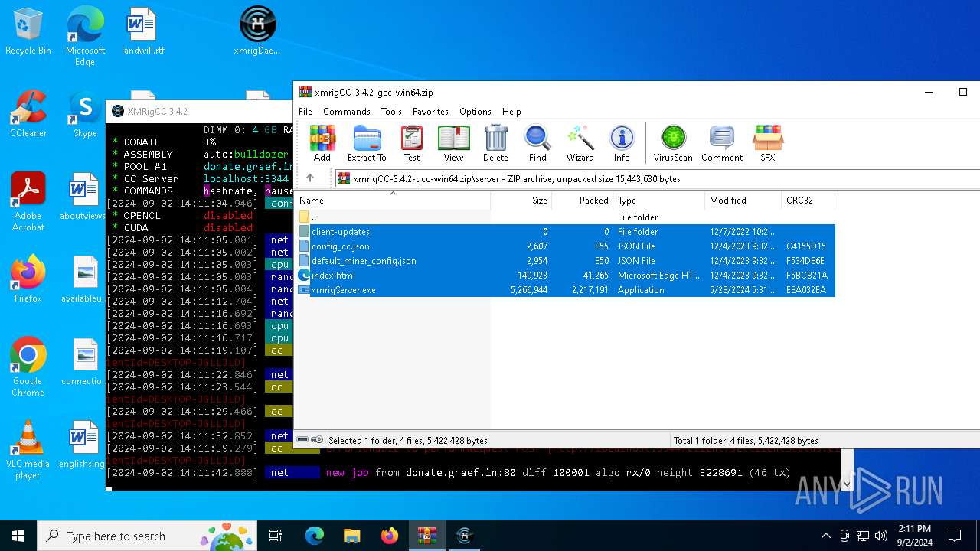
Task: Click the drive icon in WinRAR status bar
Action: (303, 440)
